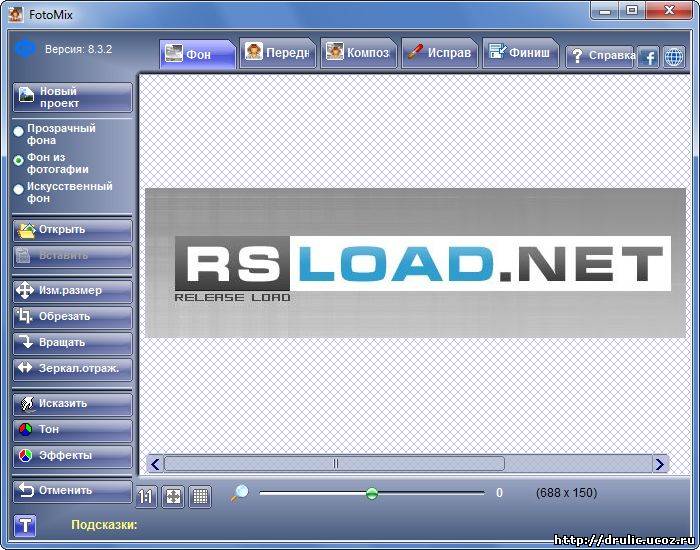Switch to the Передн tab
This screenshot has width=700, height=550.
[x=278, y=53]
